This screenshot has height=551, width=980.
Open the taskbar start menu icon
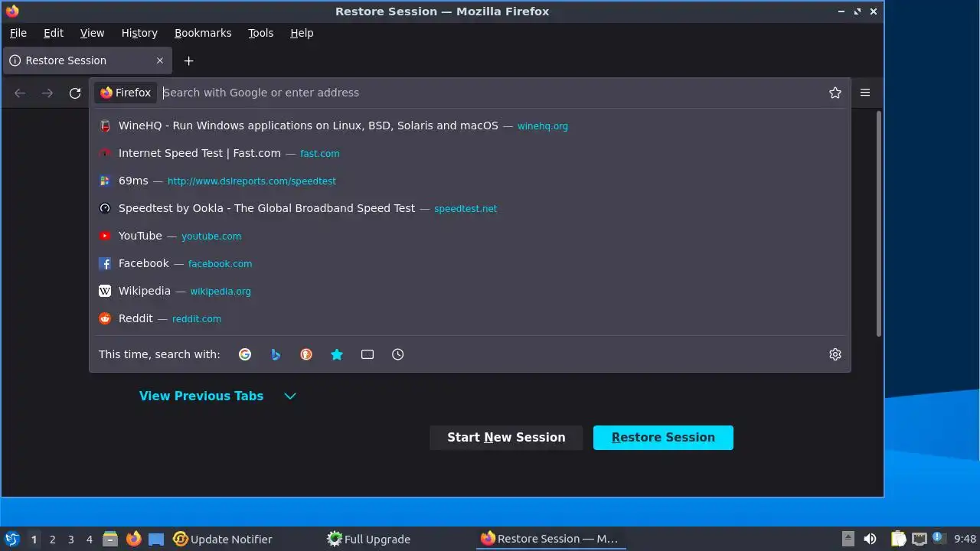[12, 539]
